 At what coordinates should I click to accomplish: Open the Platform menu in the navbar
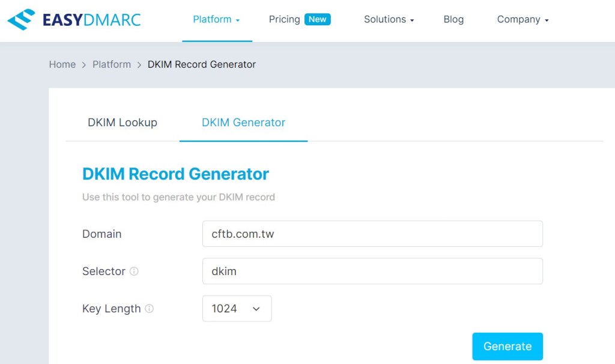point(216,19)
